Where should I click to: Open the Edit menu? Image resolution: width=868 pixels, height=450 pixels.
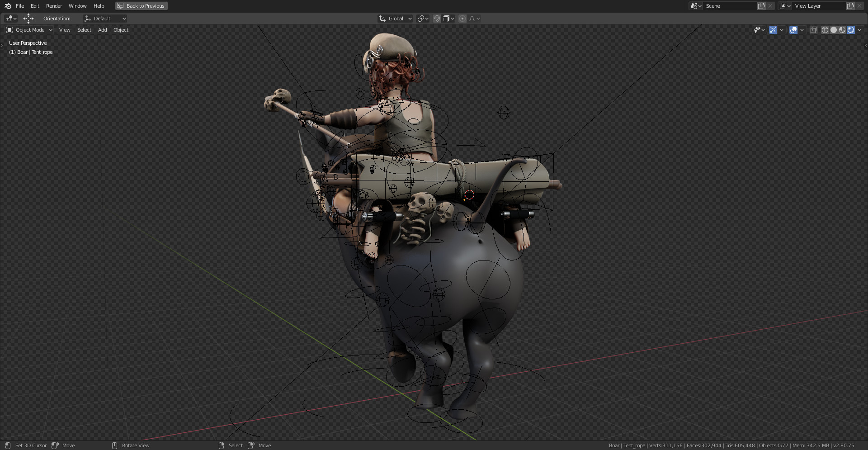pyautogui.click(x=35, y=6)
